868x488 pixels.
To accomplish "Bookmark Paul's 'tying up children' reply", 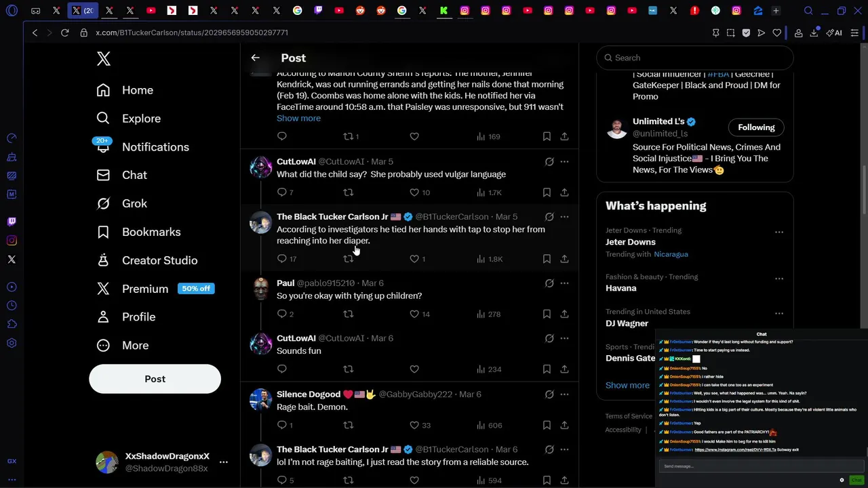I will pyautogui.click(x=547, y=314).
